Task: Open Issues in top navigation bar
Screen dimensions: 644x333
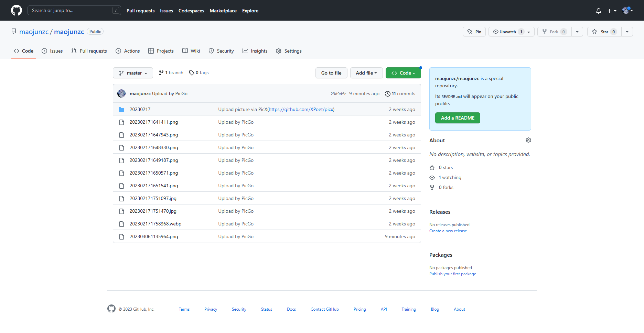Action: point(167,11)
